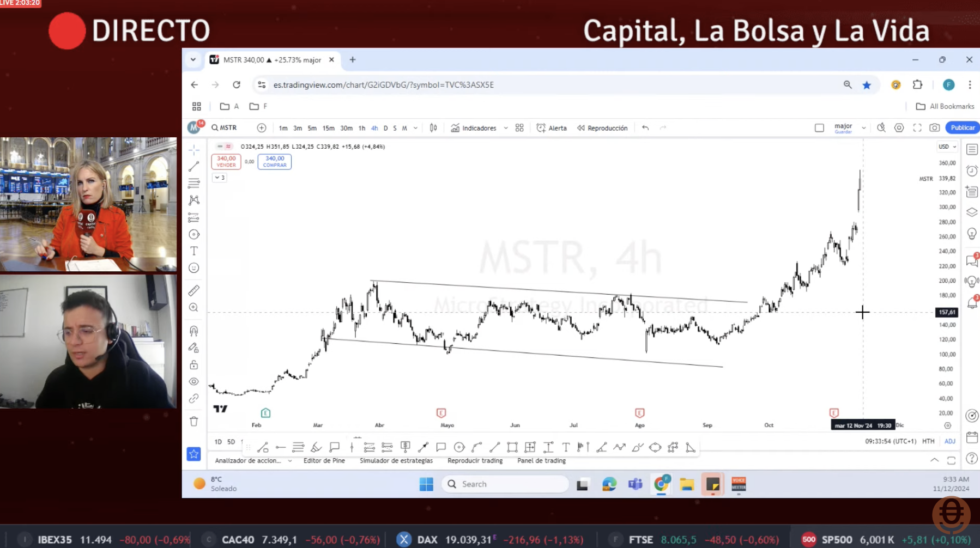Screen dimensions: 980x548
Task: Click the ADJ adjustment setting
Action: tap(950, 441)
